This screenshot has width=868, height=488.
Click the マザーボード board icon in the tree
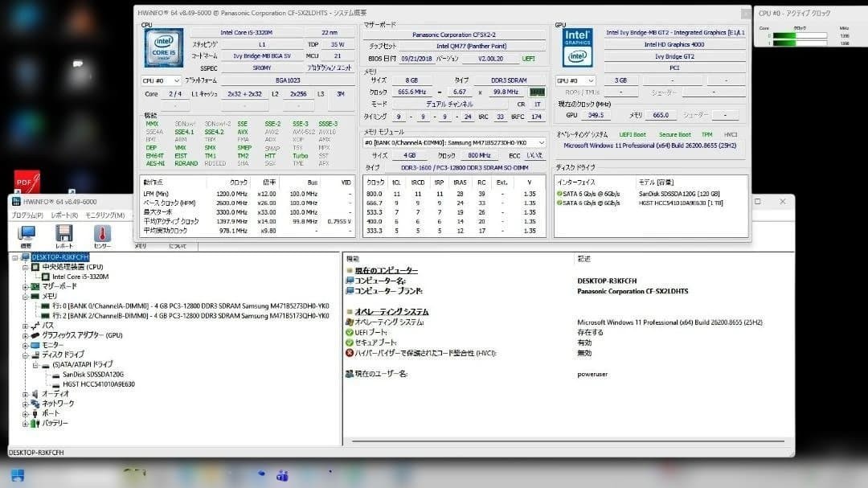pos(35,286)
